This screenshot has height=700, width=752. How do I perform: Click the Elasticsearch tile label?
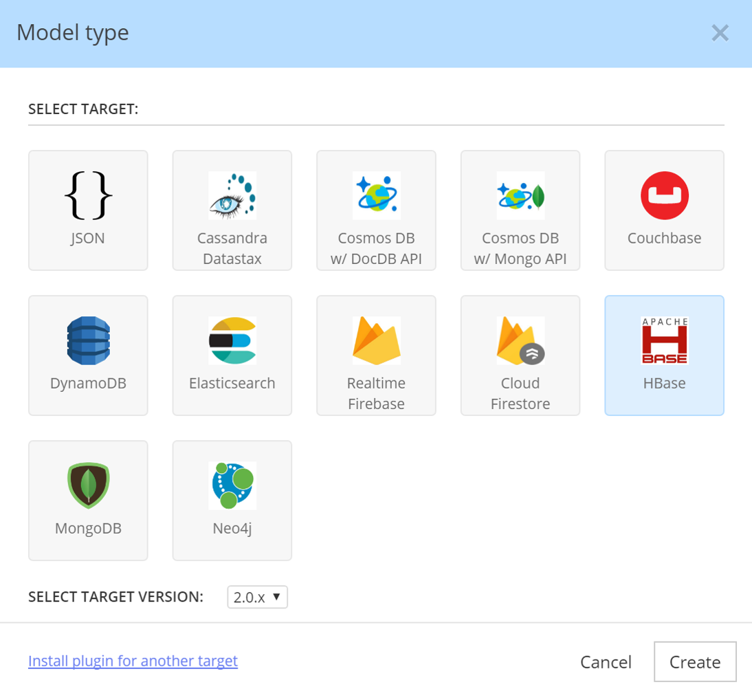pyautogui.click(x=232, y=384)
